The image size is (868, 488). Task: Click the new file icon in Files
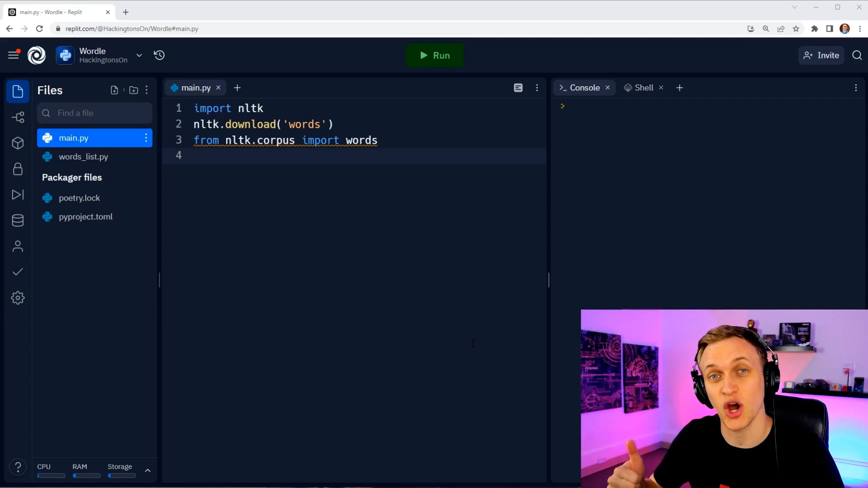coord(114,90)
